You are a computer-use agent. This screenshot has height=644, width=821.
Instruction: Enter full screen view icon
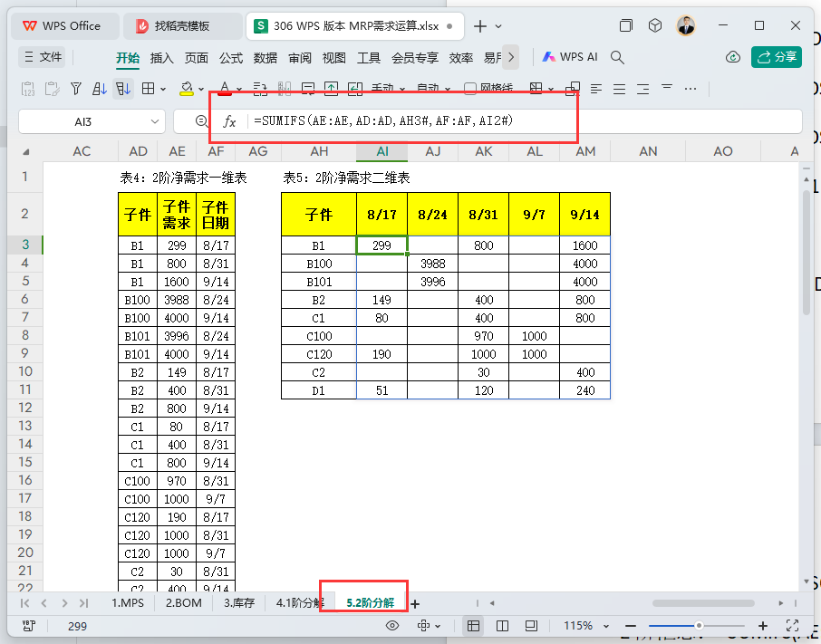[x=792, y=626]
